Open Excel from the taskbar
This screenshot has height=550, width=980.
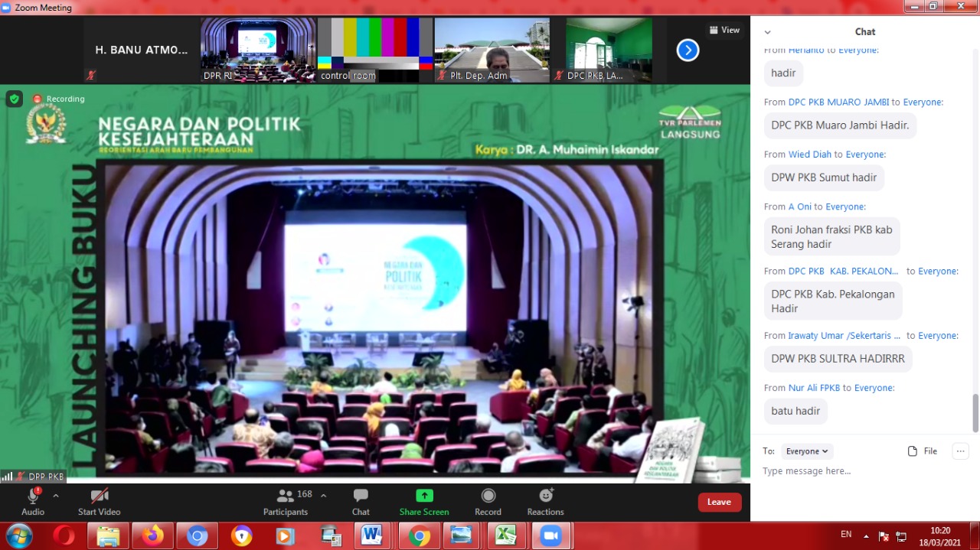coord(506,535)
